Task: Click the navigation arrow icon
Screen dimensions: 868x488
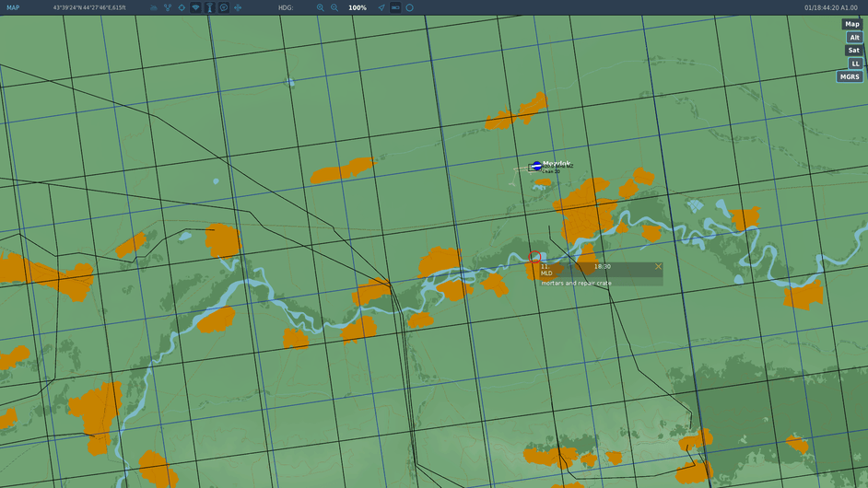Action: (x=381, y=7)
